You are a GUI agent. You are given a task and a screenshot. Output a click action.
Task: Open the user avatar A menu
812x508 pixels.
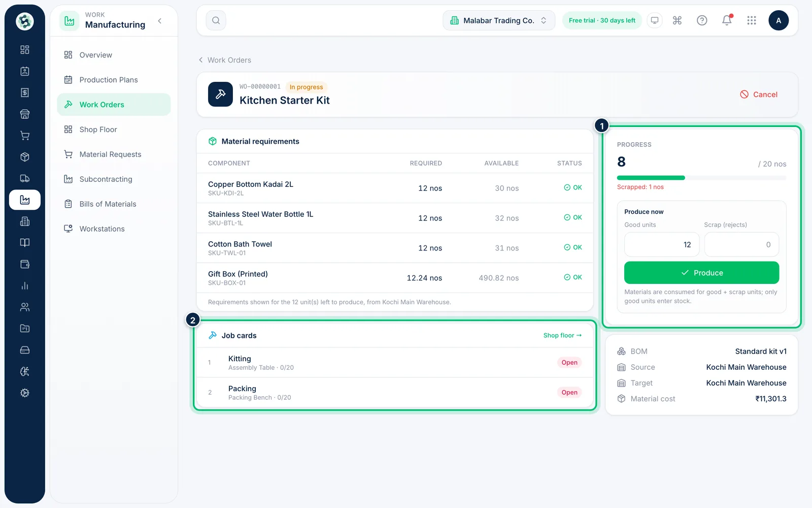(x=779, y=20)
